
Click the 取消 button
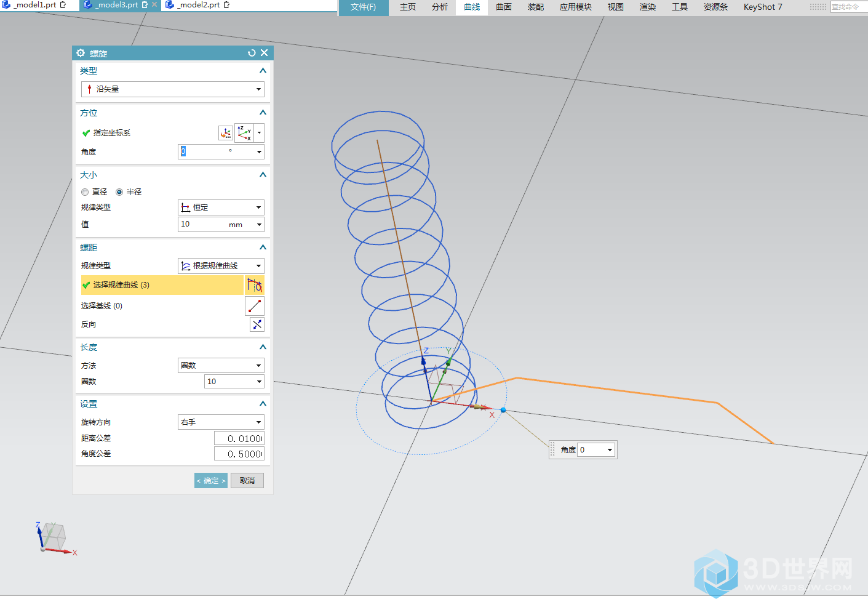point(247,481)
